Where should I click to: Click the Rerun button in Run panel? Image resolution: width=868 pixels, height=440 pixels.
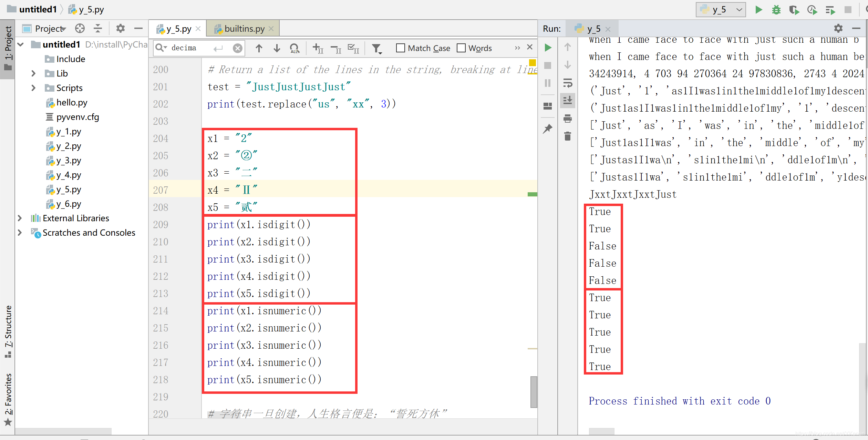[x=548, y=48]
